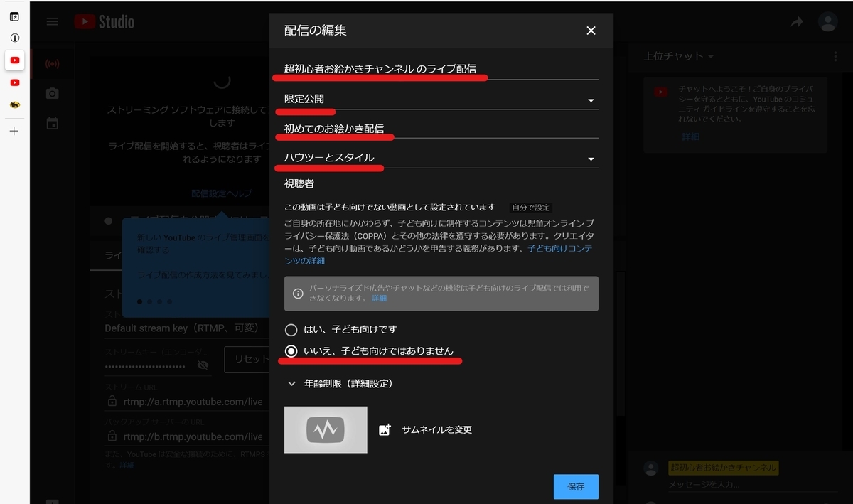Click the share arrow icon at top right
853x504 pixels.
click(x=797, y=22)
